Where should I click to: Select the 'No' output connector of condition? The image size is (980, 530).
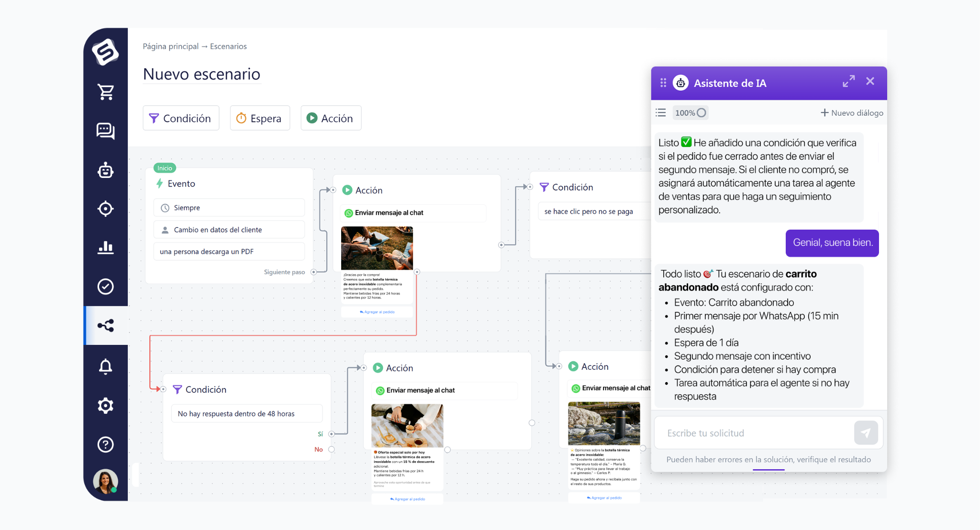pos(331,449)
